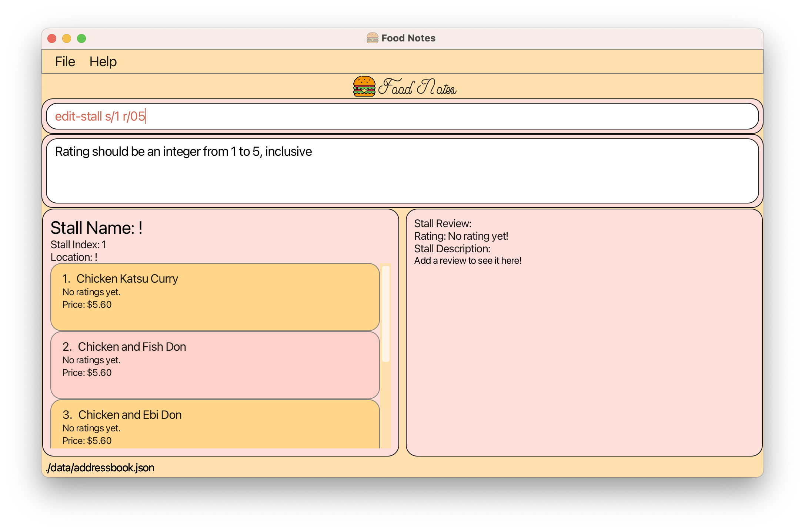This screenshot has width=805, height=532.
Task: Click the rating error message box
Action: coord(402,171)
